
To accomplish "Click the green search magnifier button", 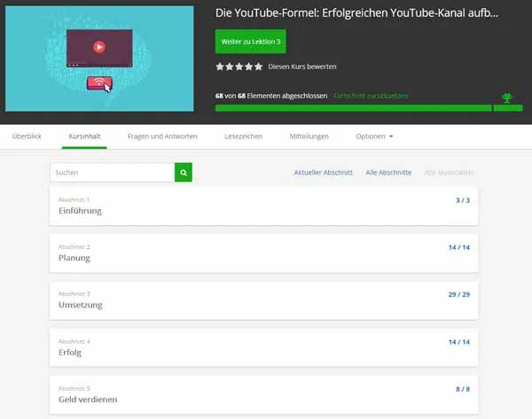I will [x=184, y=173].
